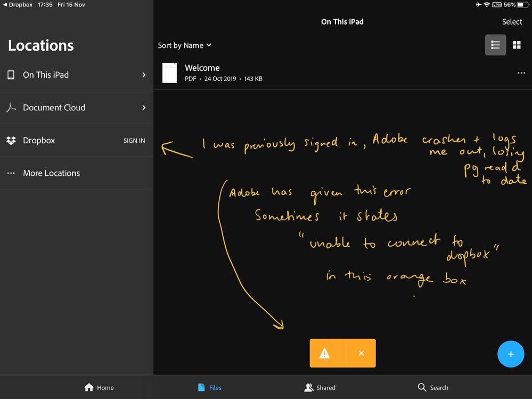
Task: Expand On This iPad location chevron
Action: (144, 75)
